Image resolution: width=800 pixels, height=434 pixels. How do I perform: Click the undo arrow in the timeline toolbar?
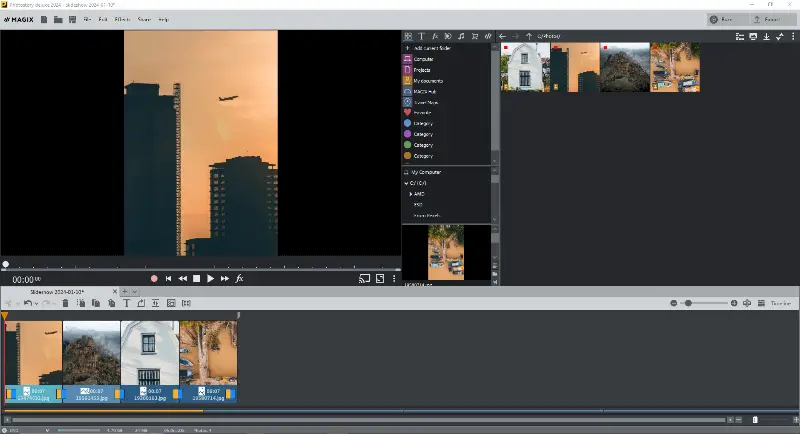click(x=28, y=303)
